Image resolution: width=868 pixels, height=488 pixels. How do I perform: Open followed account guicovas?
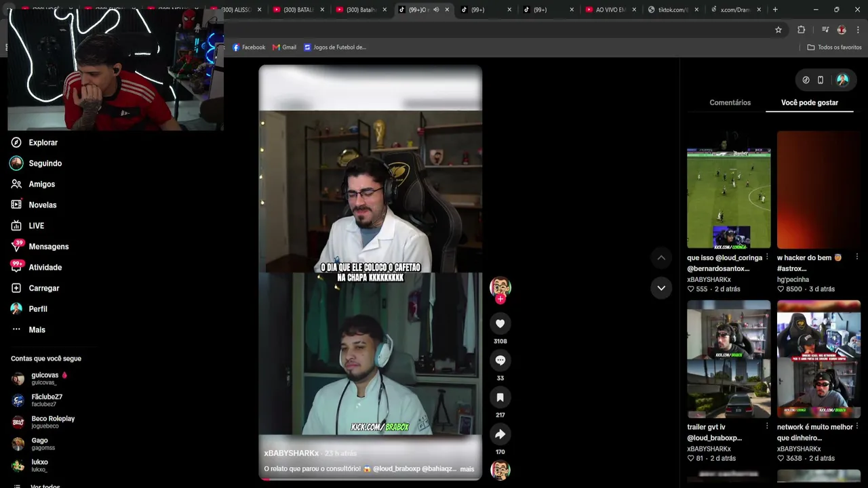45,378
